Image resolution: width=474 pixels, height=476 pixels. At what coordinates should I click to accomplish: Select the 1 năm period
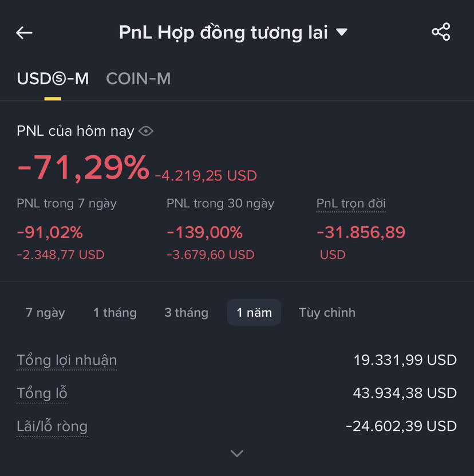254,313
